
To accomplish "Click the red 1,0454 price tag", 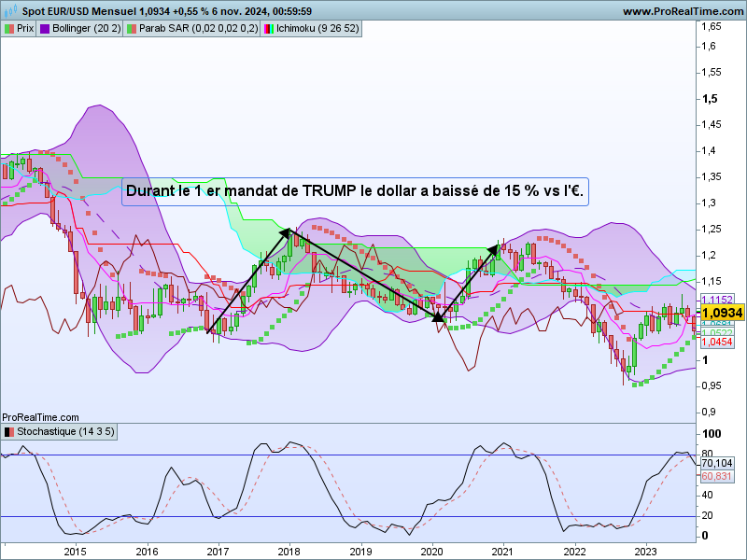I will 717,342.
